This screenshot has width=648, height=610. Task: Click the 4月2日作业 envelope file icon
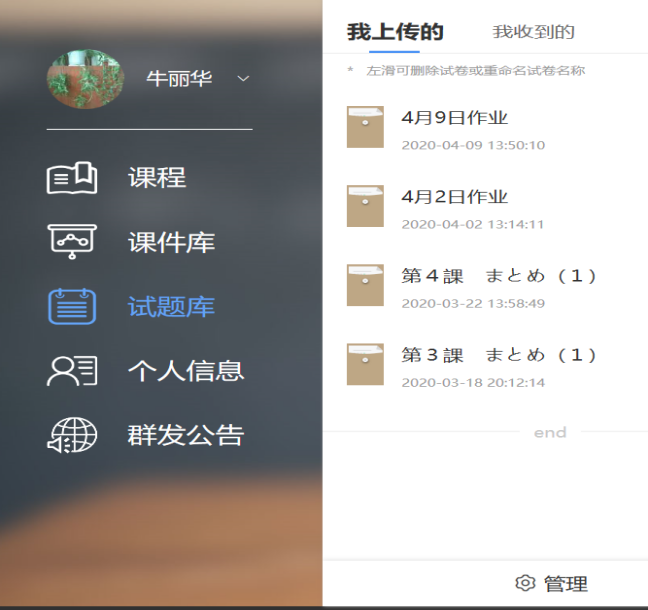365,206
